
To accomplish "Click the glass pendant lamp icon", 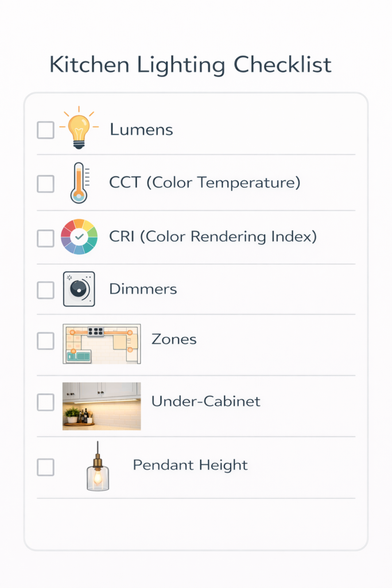I will tap(98, 468).
